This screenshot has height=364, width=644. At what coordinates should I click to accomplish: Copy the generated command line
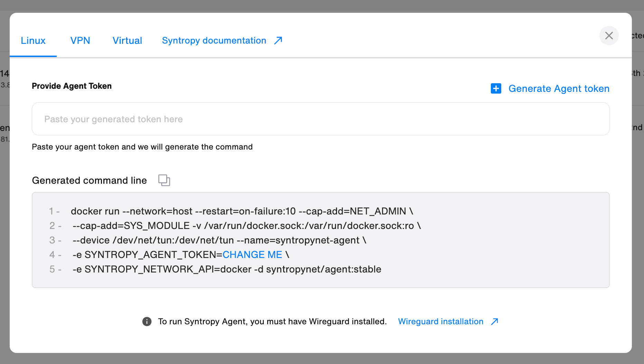click(164, 180)
